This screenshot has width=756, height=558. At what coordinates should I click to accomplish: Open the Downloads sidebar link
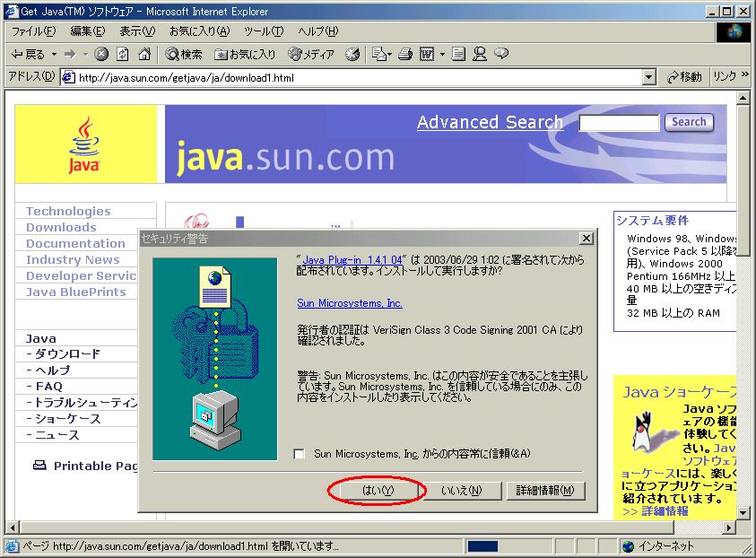pyautogui.click(x=61, y=227)
